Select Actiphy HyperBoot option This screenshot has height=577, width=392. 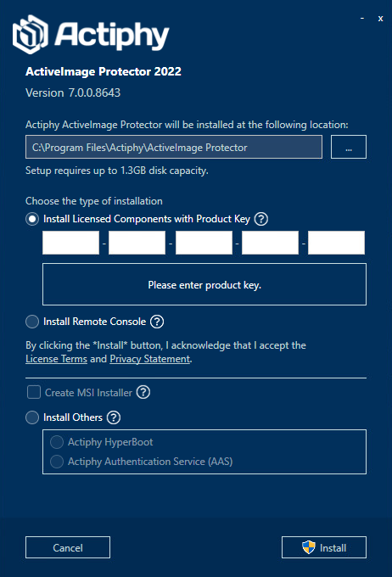point(57,442)
